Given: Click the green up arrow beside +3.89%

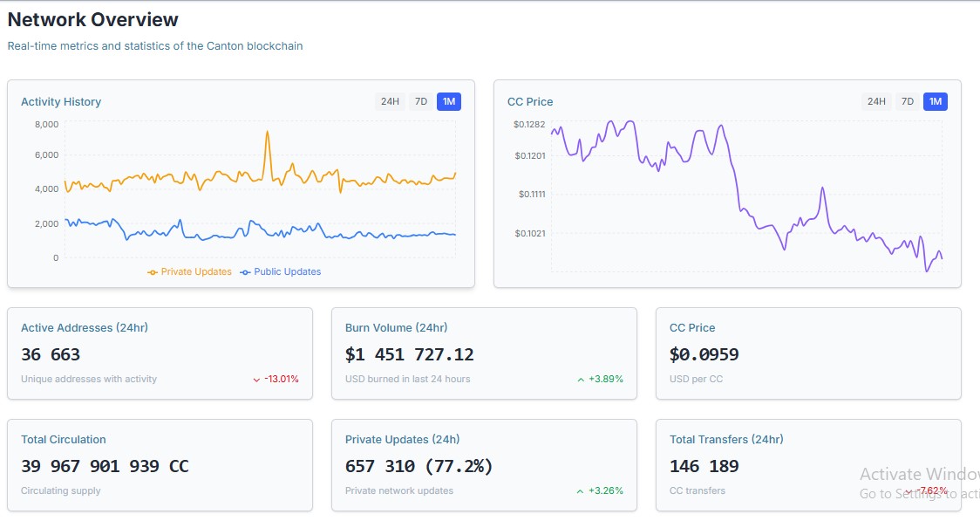Looking at the screenshot, I should point(581,380).
